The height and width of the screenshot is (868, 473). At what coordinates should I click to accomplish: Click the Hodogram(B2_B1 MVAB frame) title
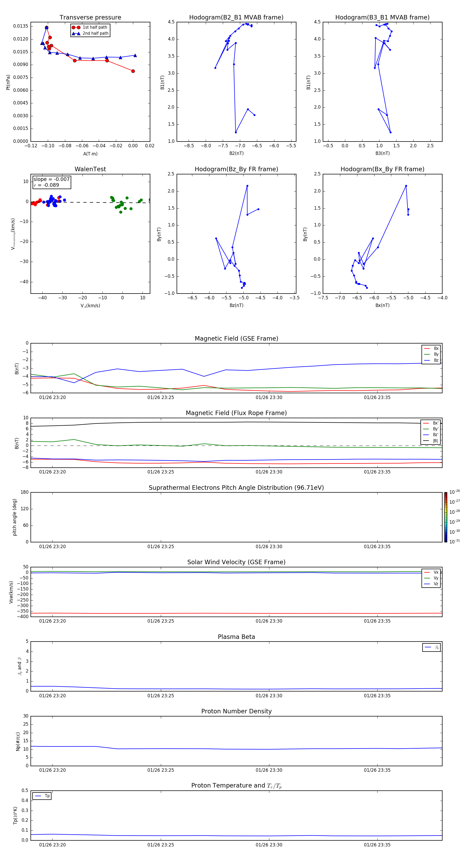236,18
